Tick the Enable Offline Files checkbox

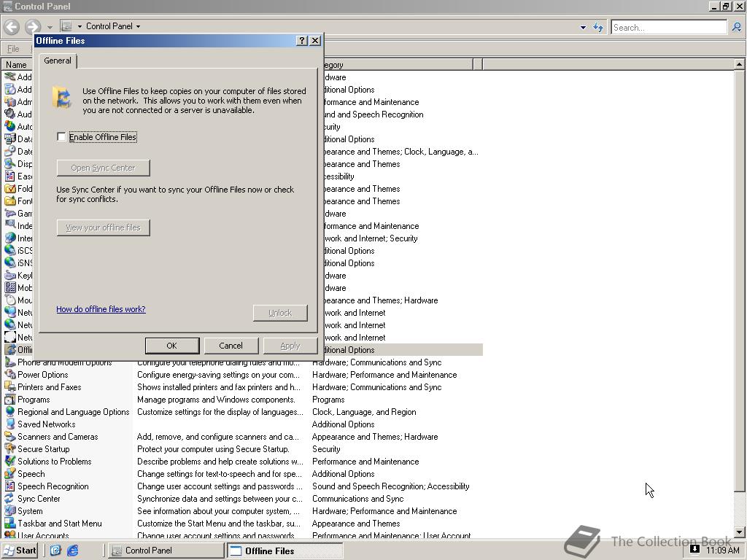point(61,136)
